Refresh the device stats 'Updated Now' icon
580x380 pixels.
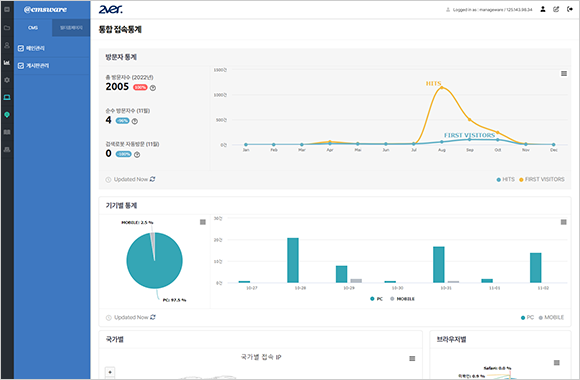click(153, 317)
